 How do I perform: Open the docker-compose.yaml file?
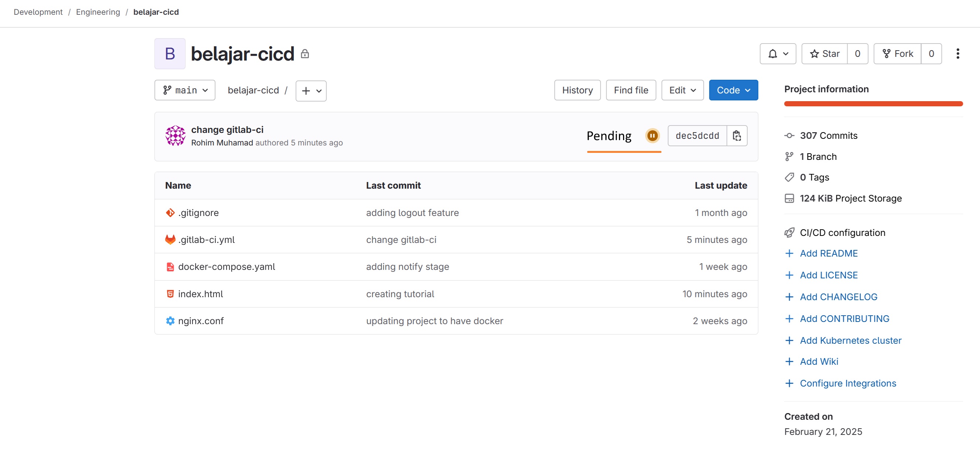227,267
